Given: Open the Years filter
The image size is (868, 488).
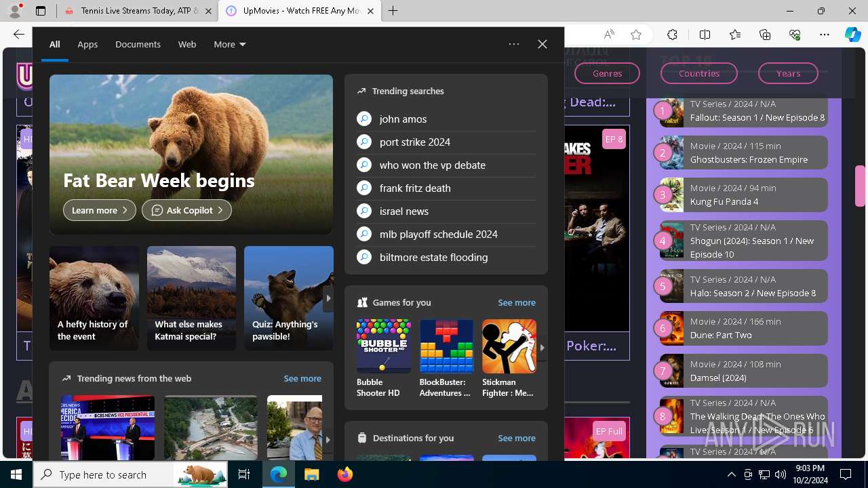Looking at the screenshot, I should (x=788, y=73).
